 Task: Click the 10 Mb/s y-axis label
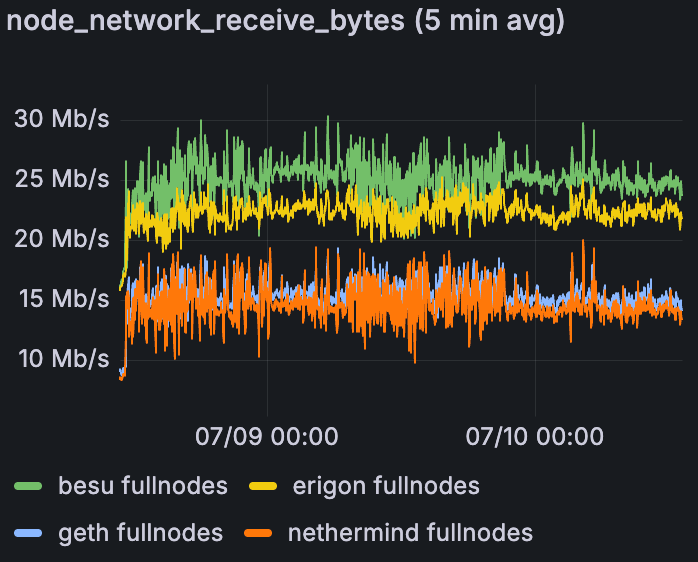pyautogui.click(x=61, y=358)
